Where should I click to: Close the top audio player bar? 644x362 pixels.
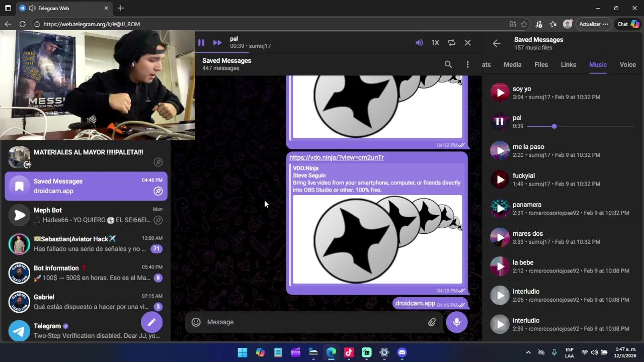pos(467,43)
